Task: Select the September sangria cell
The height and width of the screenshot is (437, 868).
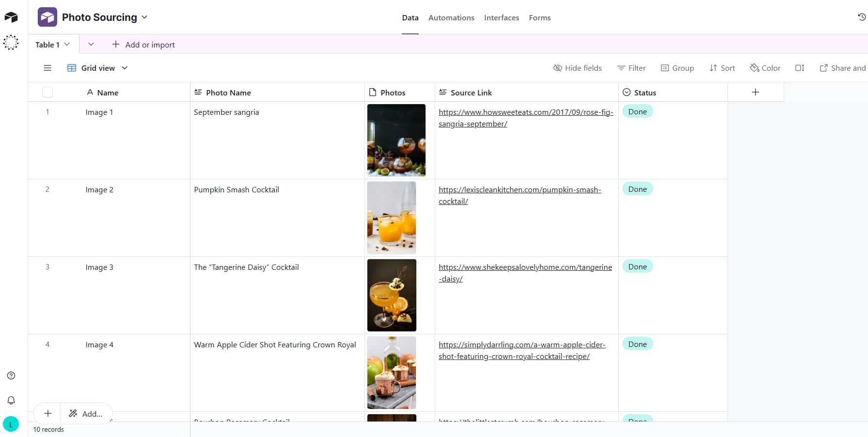Action: (277, 140)
